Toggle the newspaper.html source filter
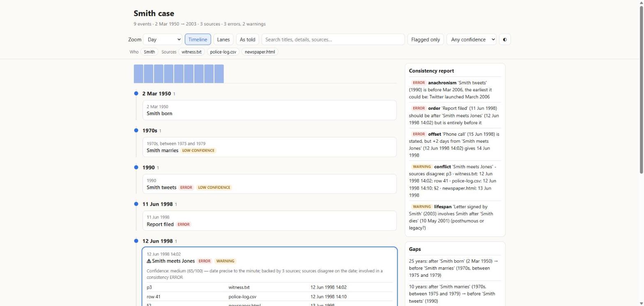 click(260, 52)
